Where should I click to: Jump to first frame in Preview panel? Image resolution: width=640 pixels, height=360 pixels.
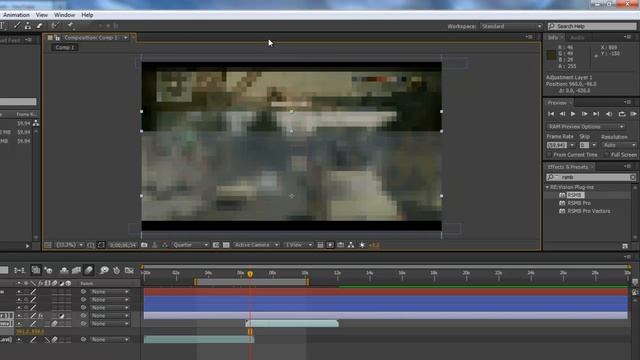point(551,114)
